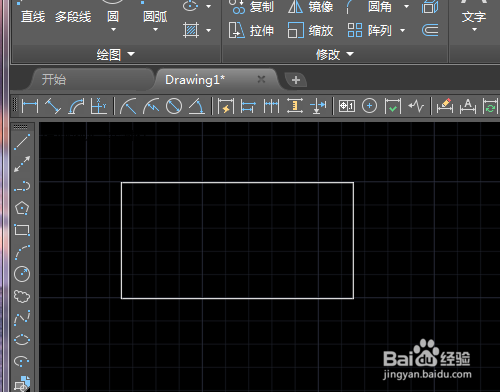Click the Dimension Text Edit icon

click(468, 106)
